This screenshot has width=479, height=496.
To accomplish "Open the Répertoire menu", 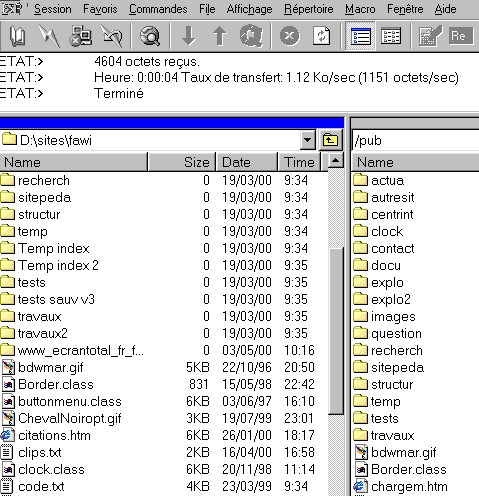I will pyautogui.click(x=308, y=9).
